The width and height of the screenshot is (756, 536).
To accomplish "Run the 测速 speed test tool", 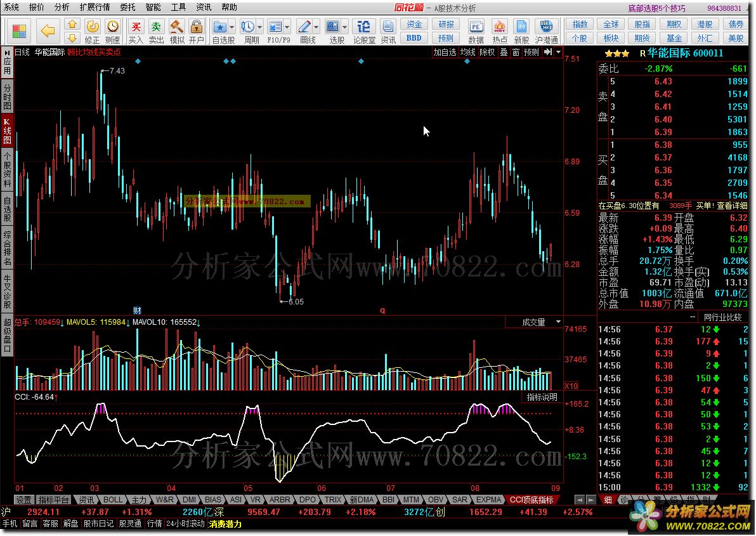I will coord(112,31).
